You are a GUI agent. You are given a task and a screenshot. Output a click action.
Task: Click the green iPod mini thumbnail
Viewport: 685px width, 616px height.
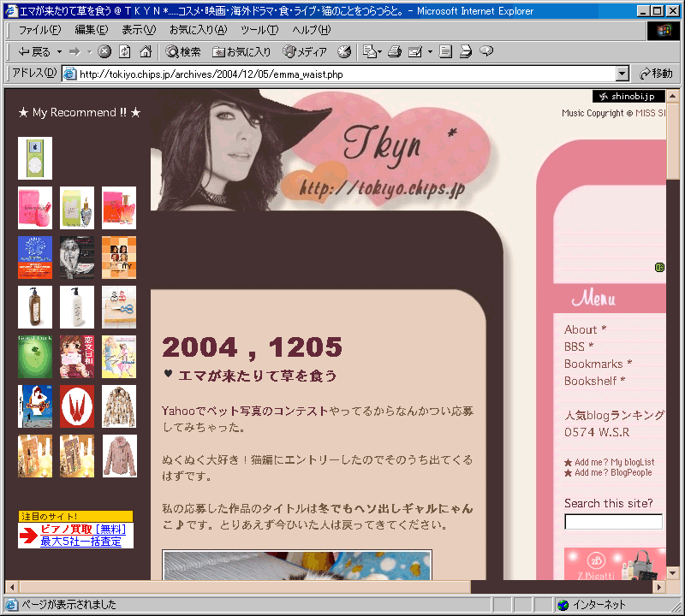click(x=35, y=158)
